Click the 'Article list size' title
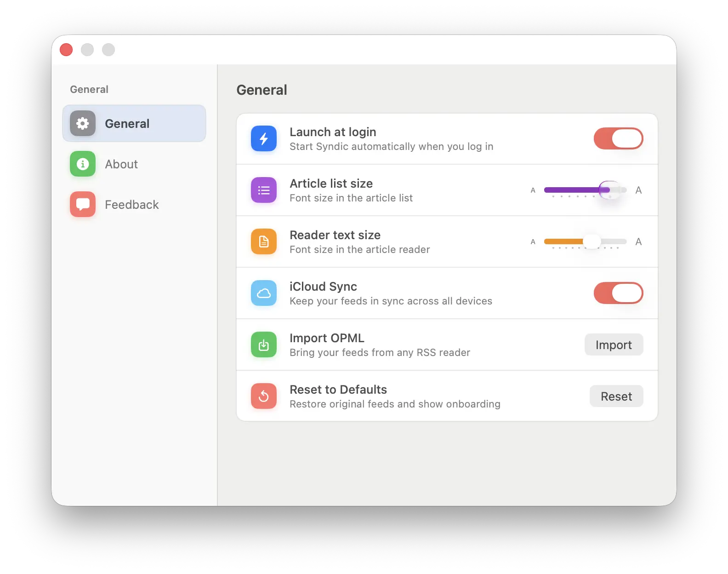 (x=331, y=184)
